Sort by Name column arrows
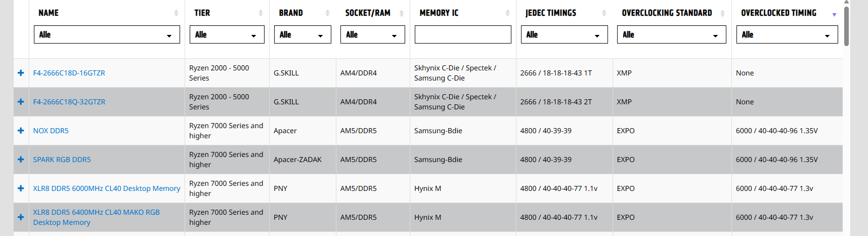The height and width of the screenshot is (236, 868). 176,13
